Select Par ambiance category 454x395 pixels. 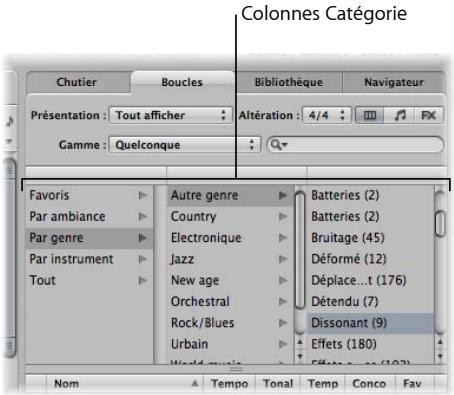coord(89,216)
